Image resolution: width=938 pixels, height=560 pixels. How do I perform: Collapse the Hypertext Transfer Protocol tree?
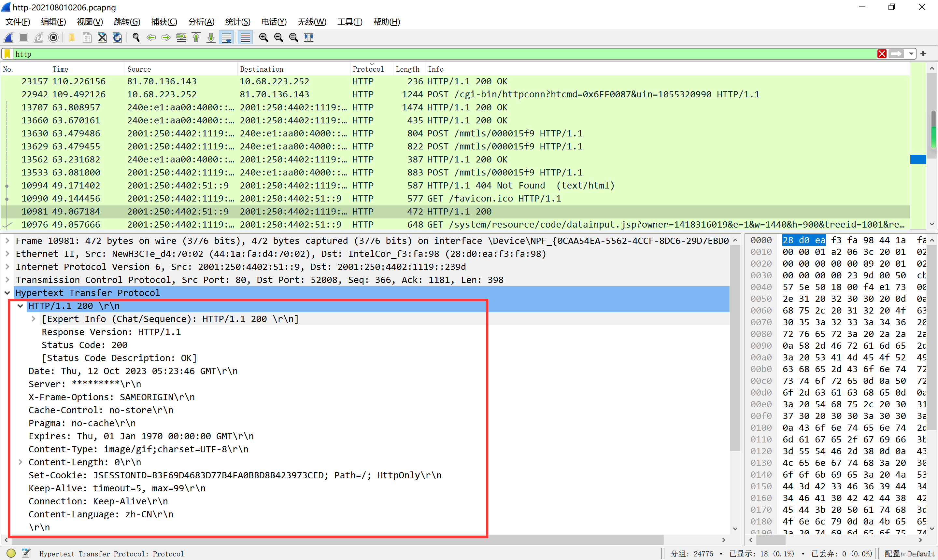(x=7, y=293)
